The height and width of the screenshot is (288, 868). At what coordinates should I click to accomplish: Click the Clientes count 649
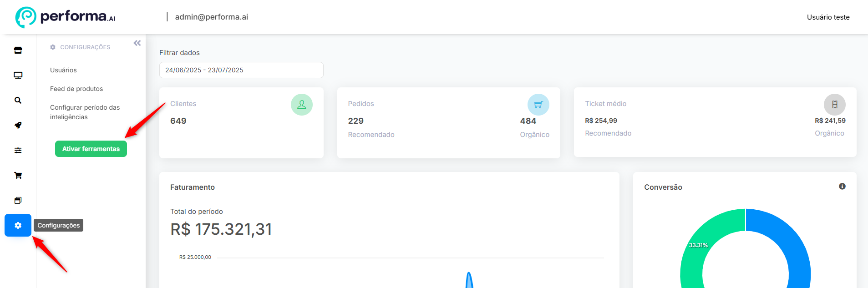click(178, 121)
